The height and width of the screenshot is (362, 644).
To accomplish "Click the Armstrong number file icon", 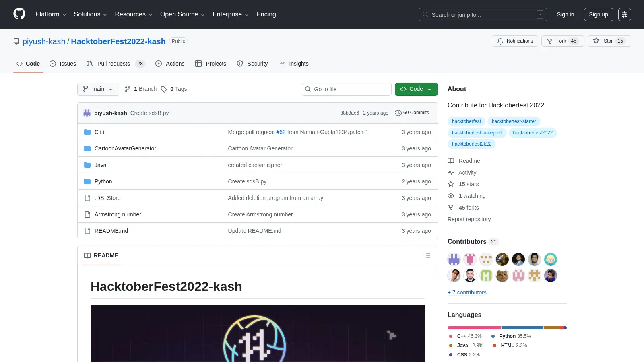I will pyautogui.click(x=87, y=214).
